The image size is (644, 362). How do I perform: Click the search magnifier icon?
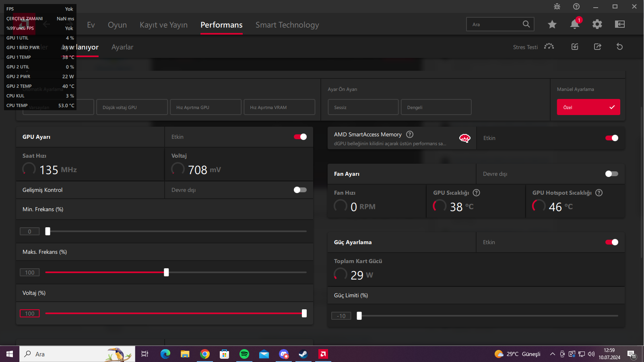pyautogui.click(x=526, y=24)
